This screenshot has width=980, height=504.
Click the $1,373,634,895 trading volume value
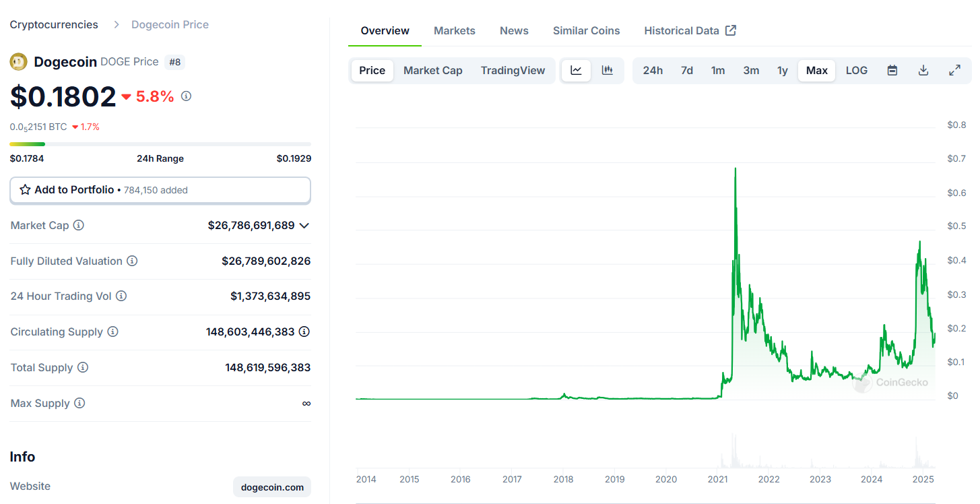pos(270,296)
